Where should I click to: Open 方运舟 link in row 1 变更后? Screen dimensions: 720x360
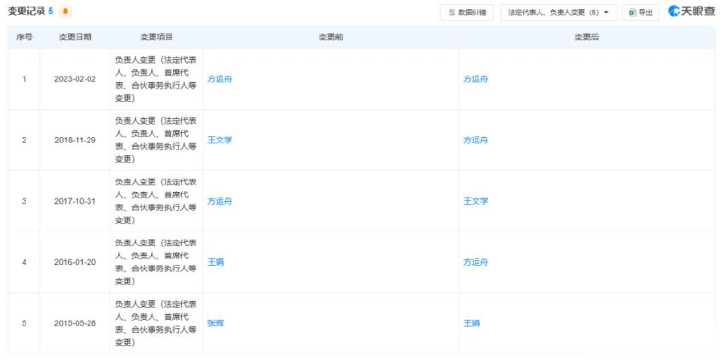[475, 79]
